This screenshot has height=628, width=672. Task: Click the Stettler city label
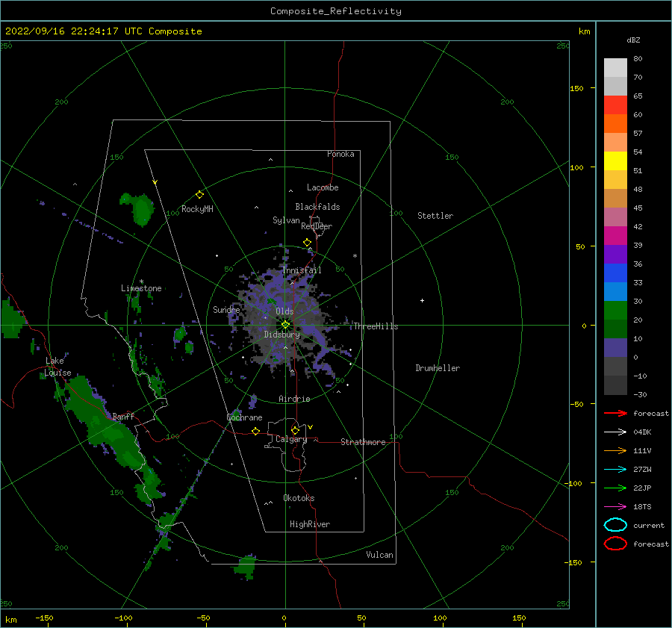(x=435, y=216)
